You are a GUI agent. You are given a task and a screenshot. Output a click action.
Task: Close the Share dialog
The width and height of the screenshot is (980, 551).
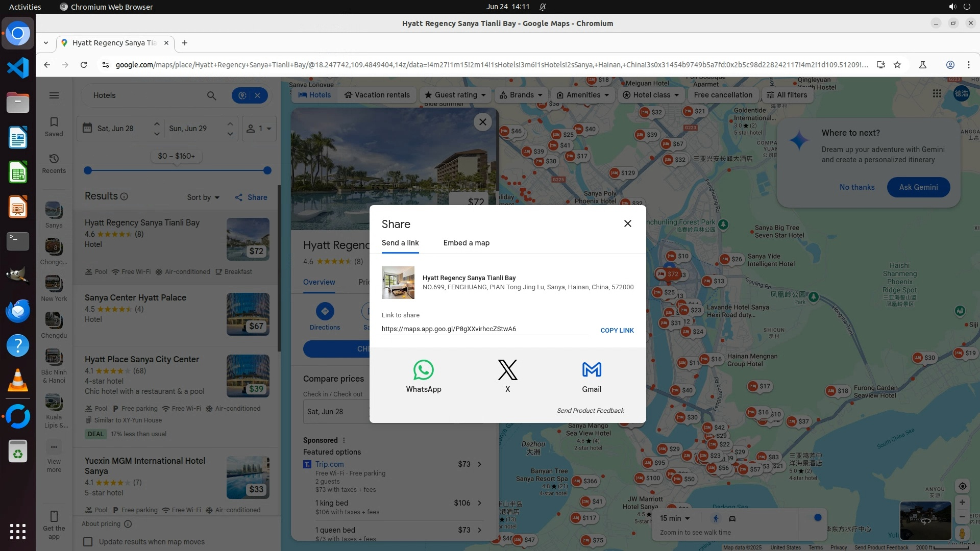[627, 224]
